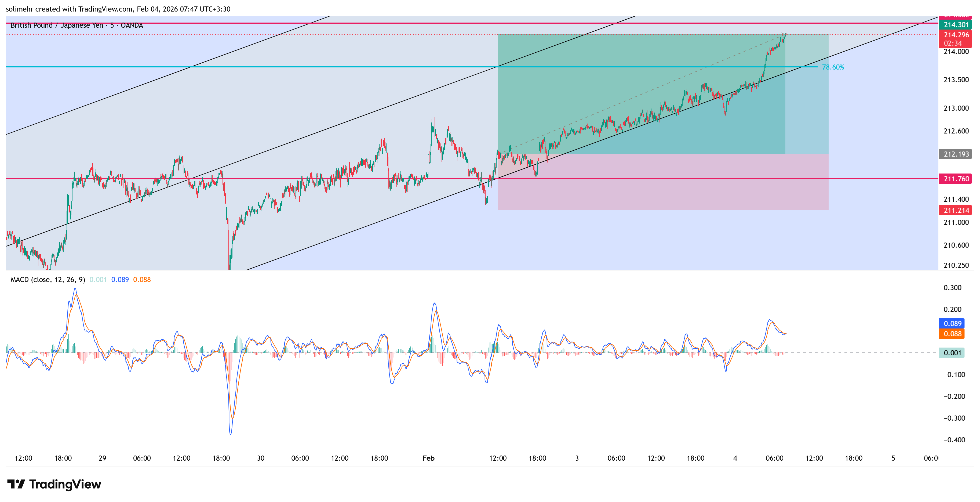The height and width of the screenshot is (502, 980).
Task: Click the 78.60% Fibonacci level label
Action: (833, 67)
